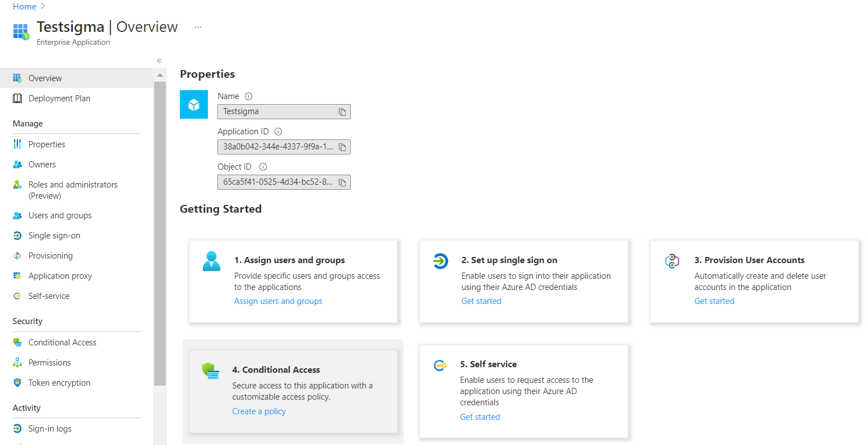Click Get started under Set up single sign on
Image resolution: width=868 pixels, height=445 pixels.
point(481,301)
